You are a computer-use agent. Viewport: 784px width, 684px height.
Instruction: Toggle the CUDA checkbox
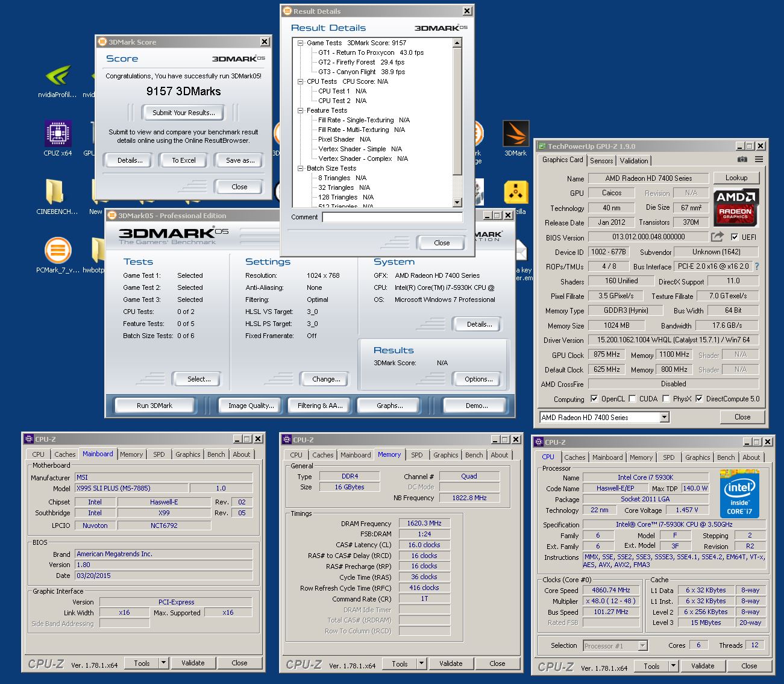pos(632,398)
